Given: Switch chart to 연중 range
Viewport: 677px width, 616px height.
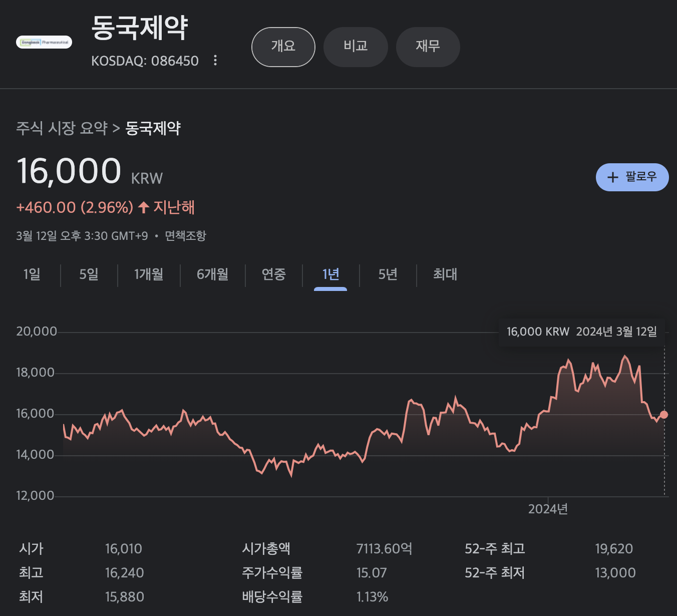Looking at the screenshot, I should click(x=274, y=274).
